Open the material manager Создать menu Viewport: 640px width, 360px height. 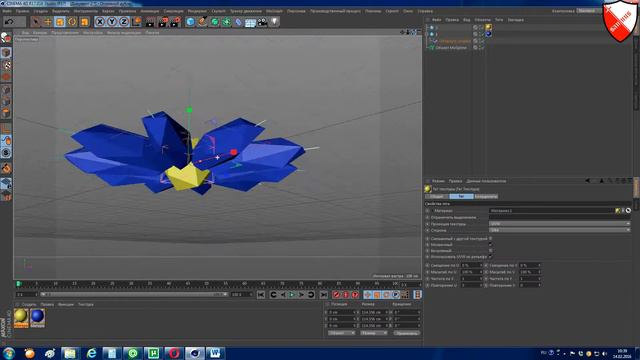[29, 304]
